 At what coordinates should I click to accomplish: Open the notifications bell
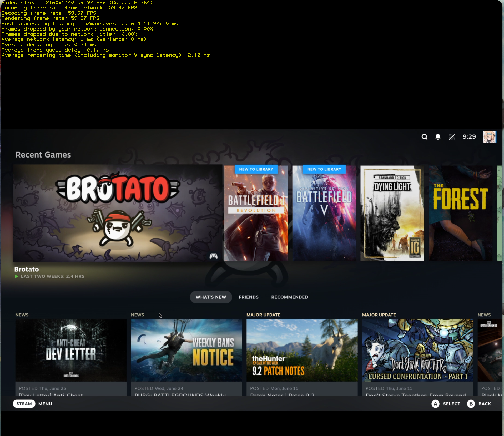(438, 137)
